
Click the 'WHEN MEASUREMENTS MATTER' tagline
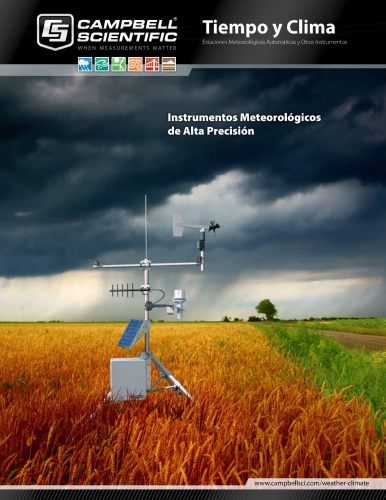[127, 48]
